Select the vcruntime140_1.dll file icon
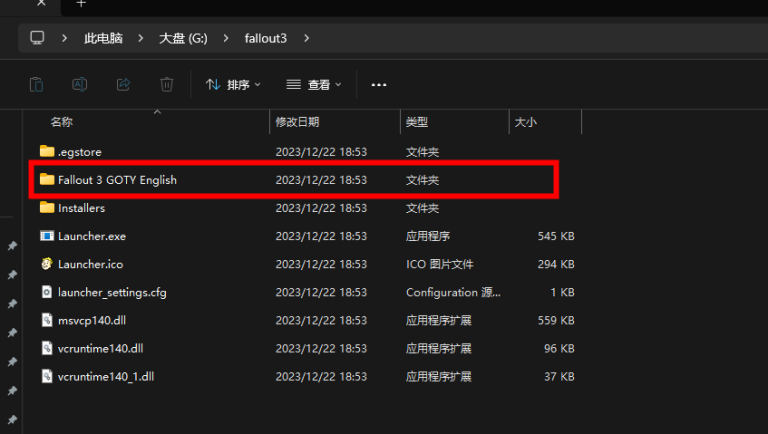This screenshot has width=768, height=434. click(x=47, y=376)
